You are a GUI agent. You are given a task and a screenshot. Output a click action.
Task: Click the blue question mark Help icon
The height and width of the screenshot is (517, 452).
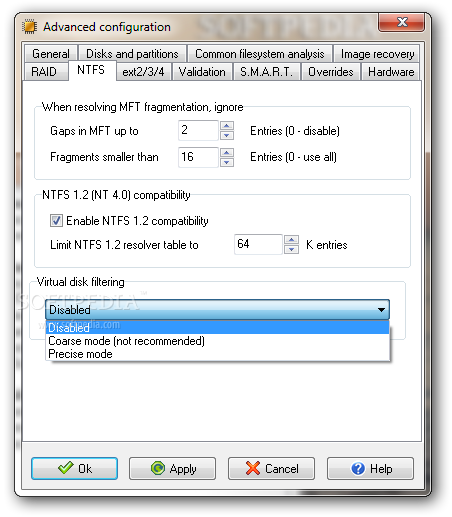358,468
